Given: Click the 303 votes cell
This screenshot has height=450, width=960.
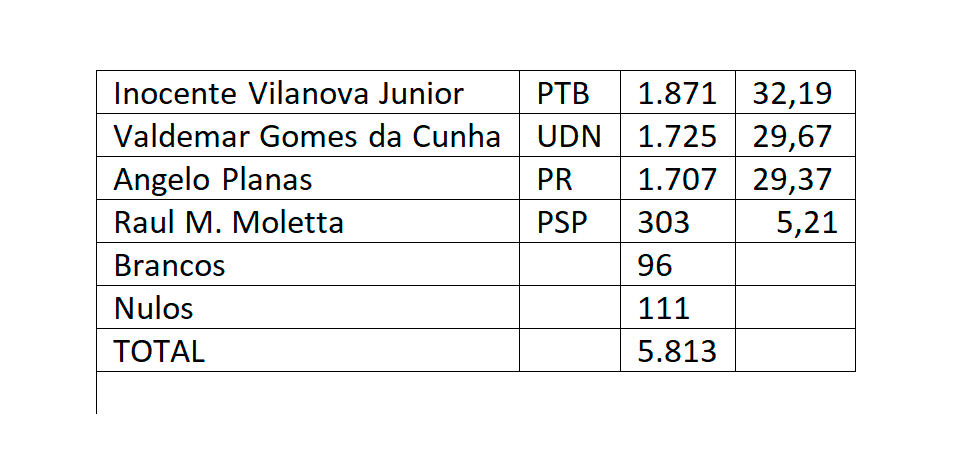Looking at the screenshot, I should point(678,221).
